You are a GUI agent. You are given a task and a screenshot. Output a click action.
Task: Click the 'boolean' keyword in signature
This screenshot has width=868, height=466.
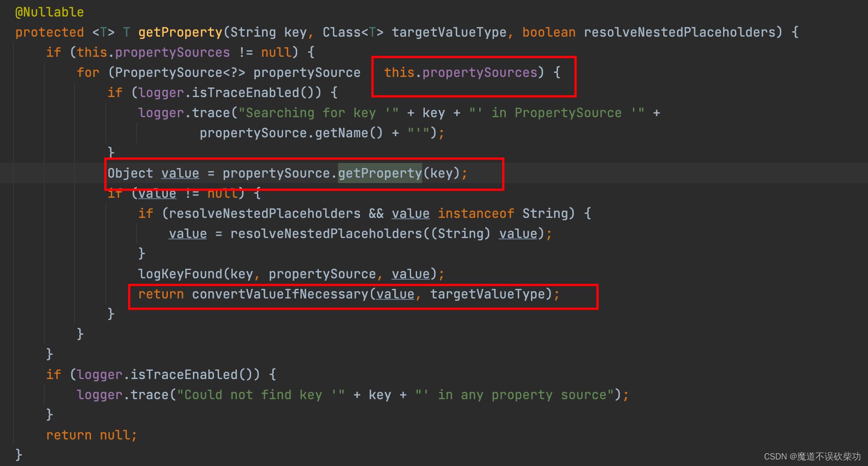click(549, 33)
